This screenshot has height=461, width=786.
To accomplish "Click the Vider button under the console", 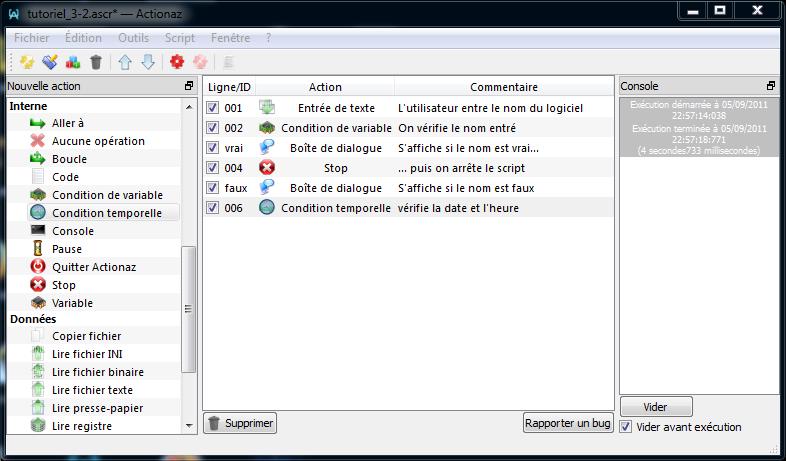I will [x=655, y=407].
